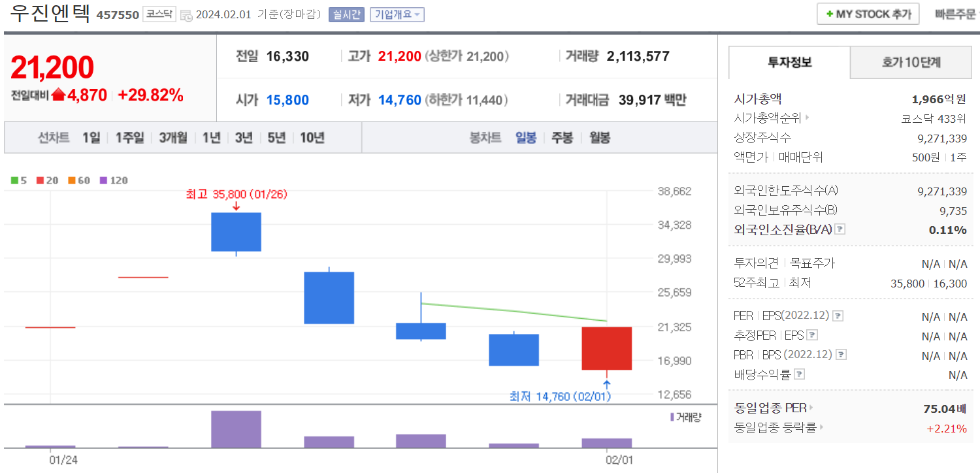Screen dimensions: 980x473
Task: Select the 3년 line chart
Action: click(244, 138)
